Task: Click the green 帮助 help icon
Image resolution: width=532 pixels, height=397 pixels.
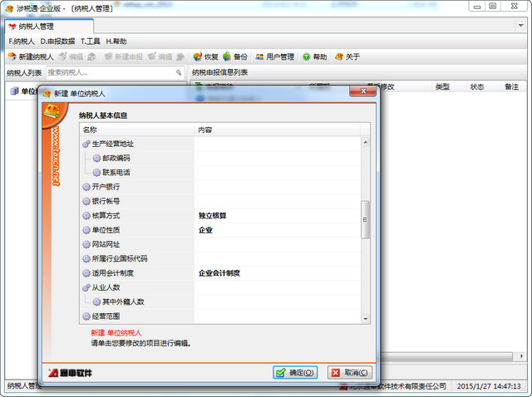Action: pyautogui.click(x=307, y=56)
